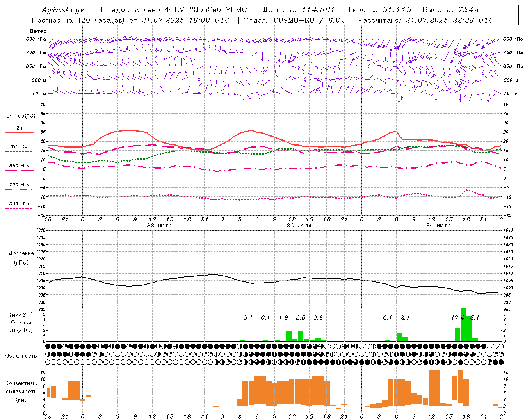Click the 5.1 precipitation amount value

point(475,317)
